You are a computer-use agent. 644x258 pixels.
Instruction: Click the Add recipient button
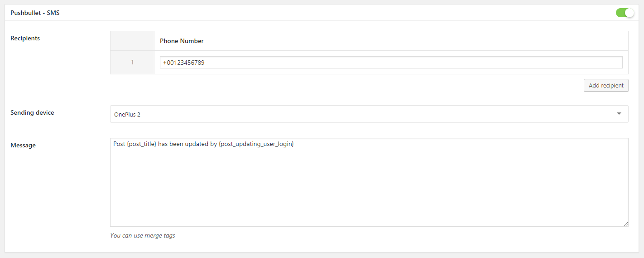coord(606,85)
